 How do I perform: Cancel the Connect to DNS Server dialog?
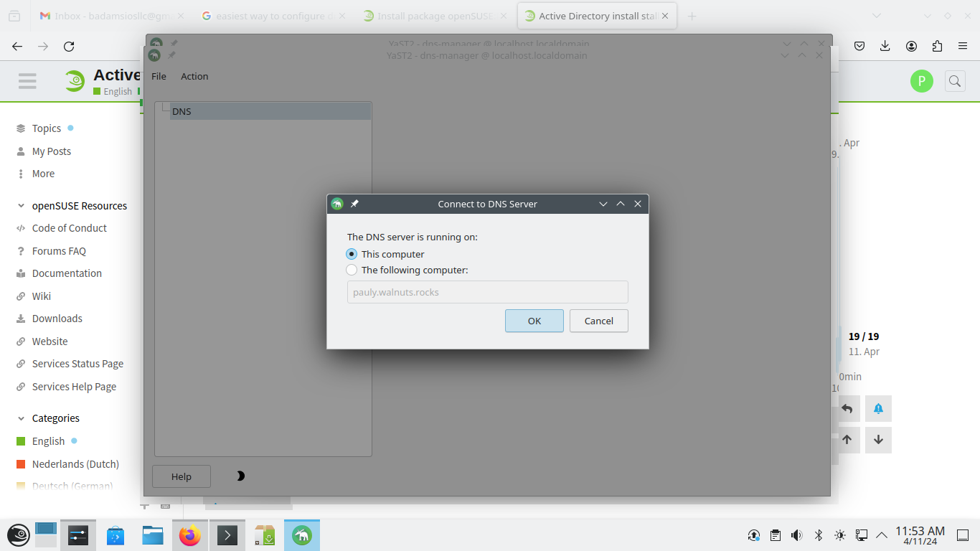(x=598, y=321)
